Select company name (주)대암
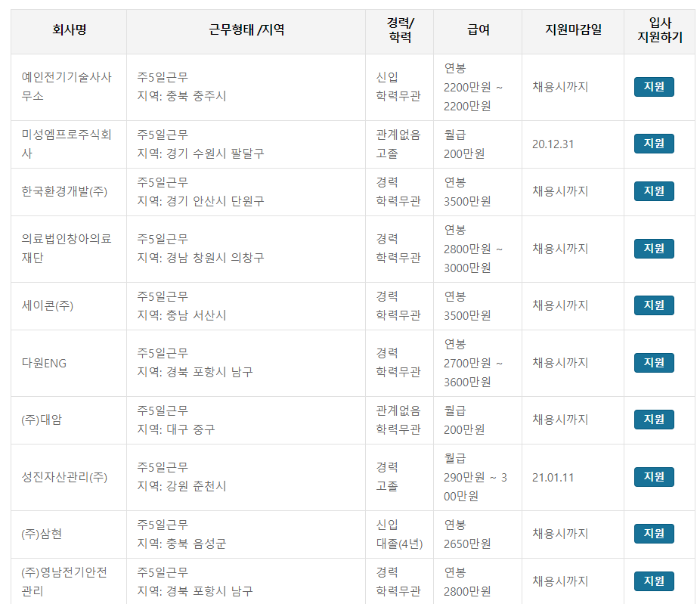Image resolution: width=700 pixels, height=604 pixels. point(42,420)
